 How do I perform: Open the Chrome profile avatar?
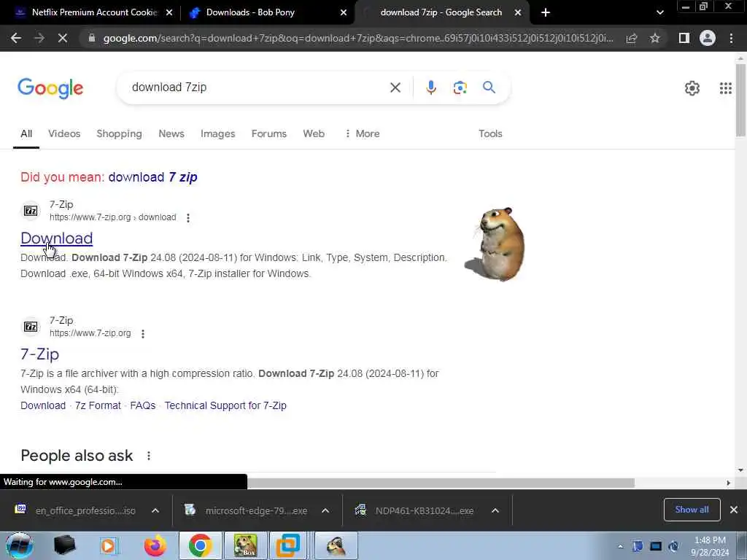point(708,38)
